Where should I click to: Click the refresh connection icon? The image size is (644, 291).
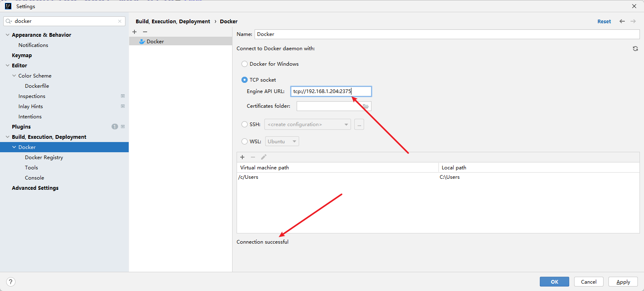pos(635,49)
